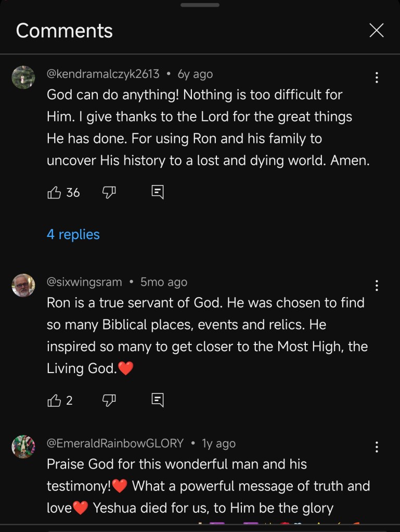Open options menu for @sixwingsram comment
Viewport: 400px width, 532px height.
click(377, 285)
